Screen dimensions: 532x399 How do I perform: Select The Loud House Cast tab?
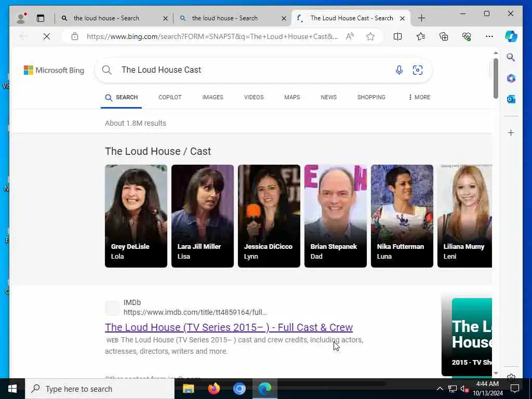[351, 18]
